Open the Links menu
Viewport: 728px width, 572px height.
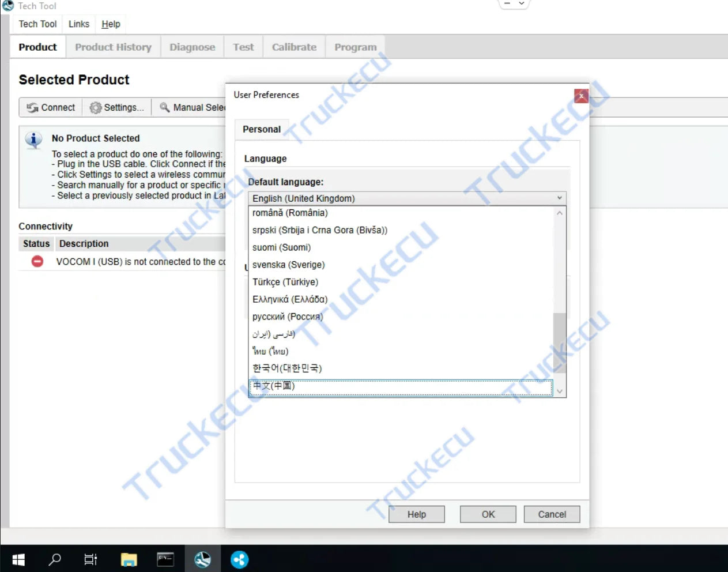pos(78,24)
